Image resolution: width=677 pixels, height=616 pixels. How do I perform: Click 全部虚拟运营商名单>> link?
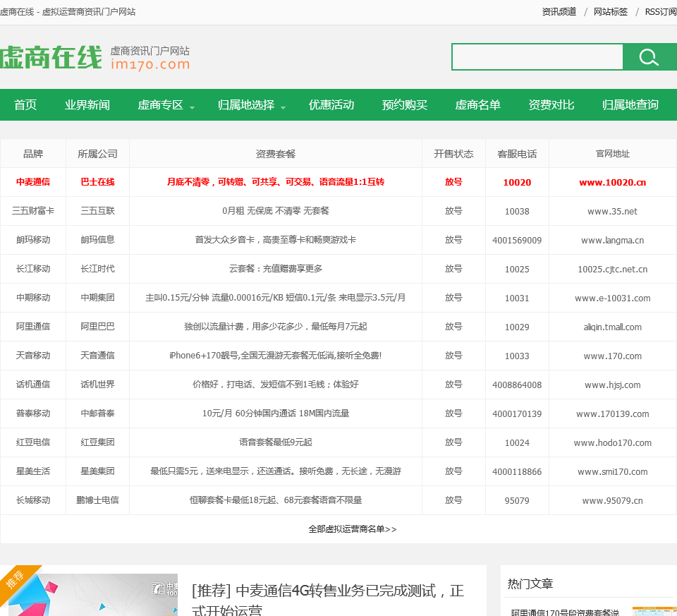(x=353, y=529)
